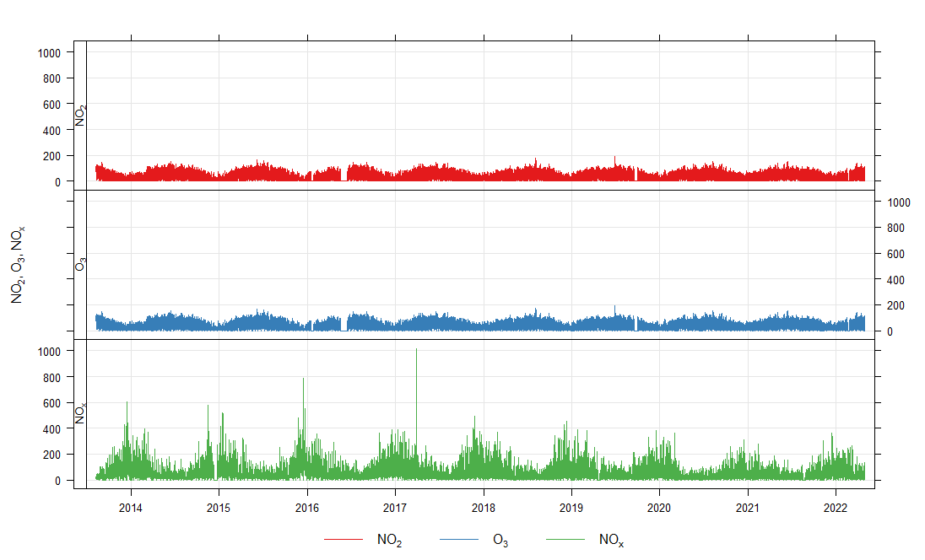This screenshot has width=925, height=560.
Task: Click the red NO2 line sample in legend
Action: tap(343, 540)
